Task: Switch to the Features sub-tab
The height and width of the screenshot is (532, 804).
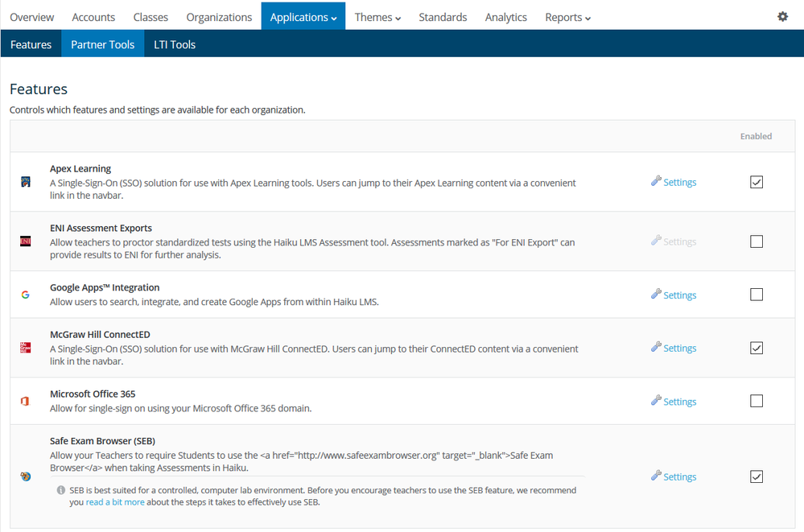Action: [31, 44]
